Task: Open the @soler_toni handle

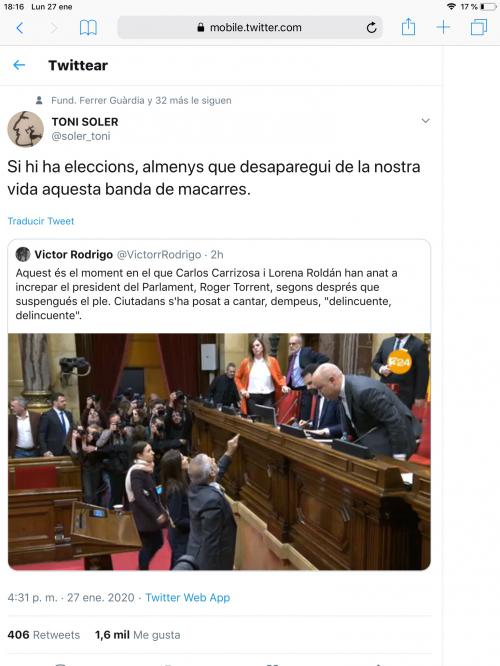Action: (x=81, y=136)
